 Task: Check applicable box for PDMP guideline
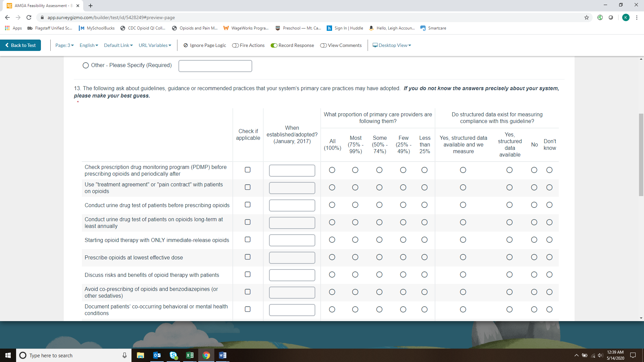click(248, 170)
